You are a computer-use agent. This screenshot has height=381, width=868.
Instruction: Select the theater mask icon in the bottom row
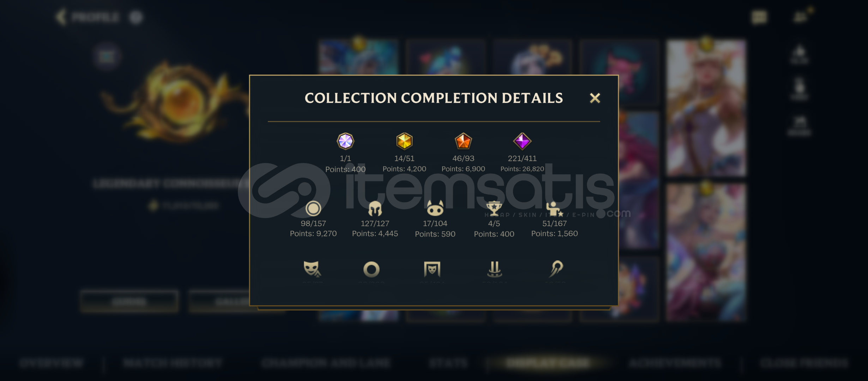point(312,269)
